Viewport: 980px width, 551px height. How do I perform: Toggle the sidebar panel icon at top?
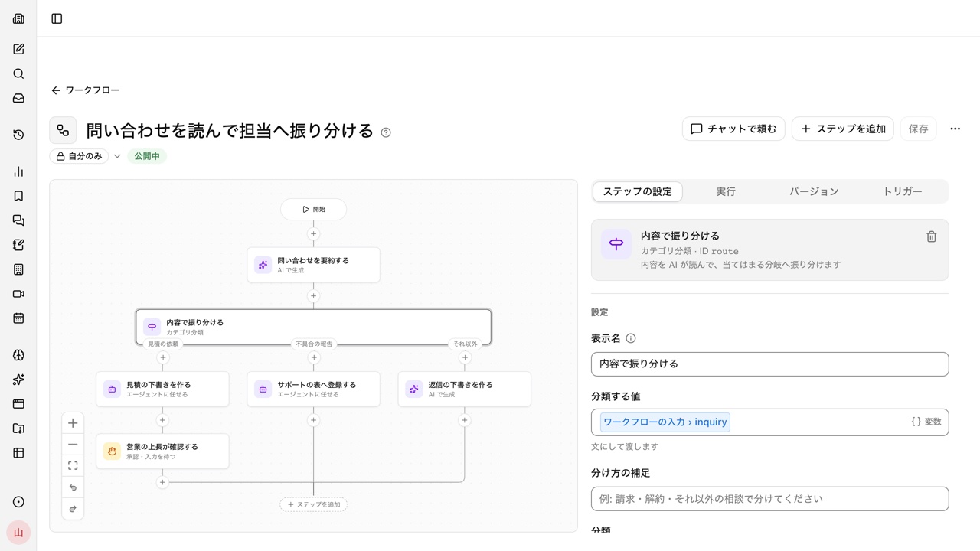(x=57, y=18)
